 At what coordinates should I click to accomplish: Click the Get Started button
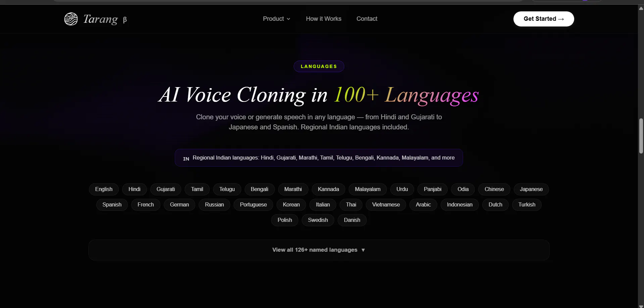(544, 19)
